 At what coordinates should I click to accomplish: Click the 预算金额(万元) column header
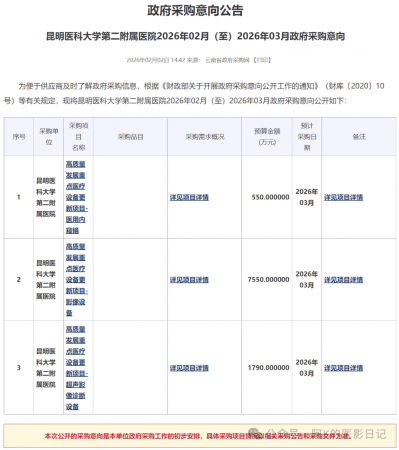[x=267, y=137]
